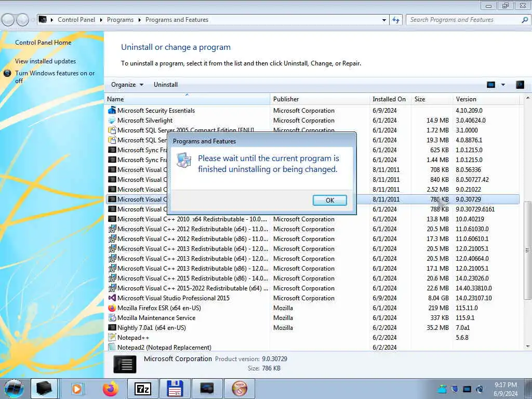Open View installed updates link
Viewport: 532px width, 399px height.
coord(46,61)
